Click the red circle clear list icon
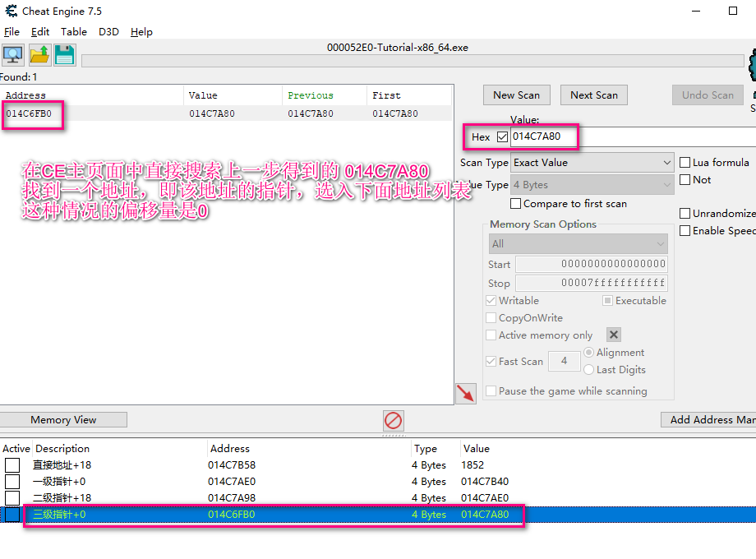Image resolution: width=756 pixels, height=559 pixels. point(393,421)
